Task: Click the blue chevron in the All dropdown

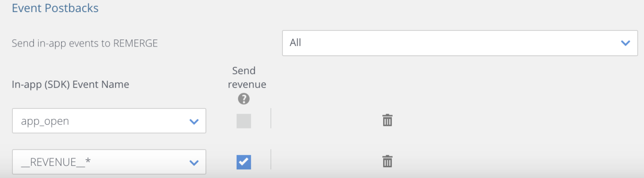Action: tap(625, 43)
